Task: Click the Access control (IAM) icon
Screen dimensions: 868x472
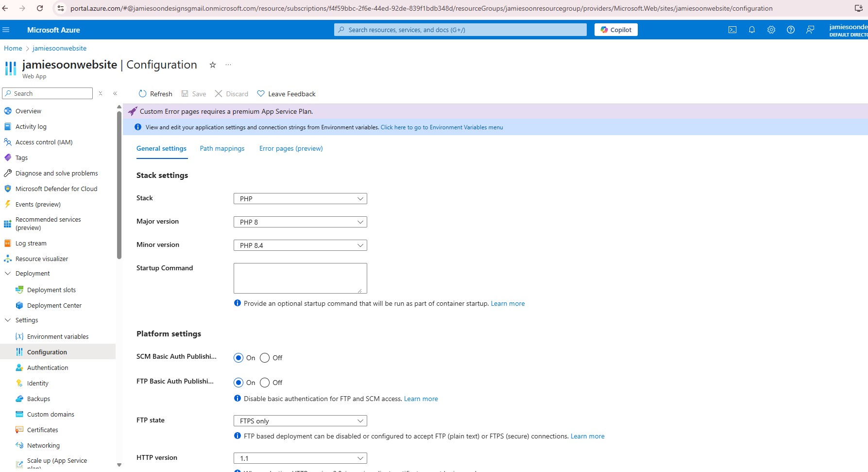Action: click(x=8, y=142)
